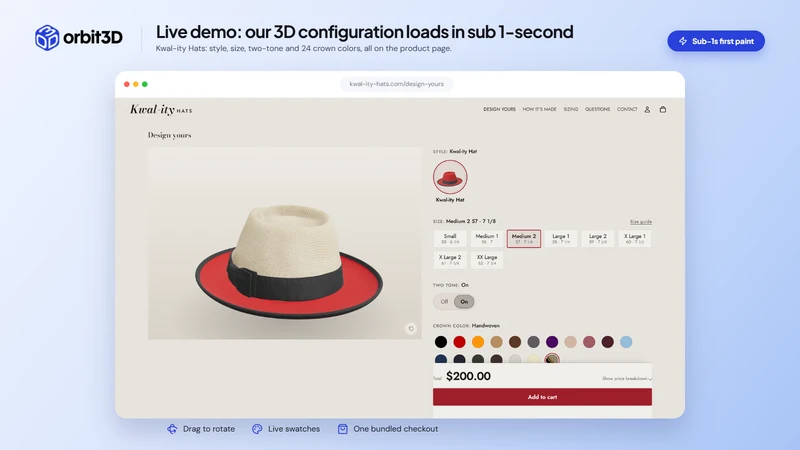Pick the purple crown color swatch
Image resolution: width=800 pixels, height=450 pixels.
[552, 342]
